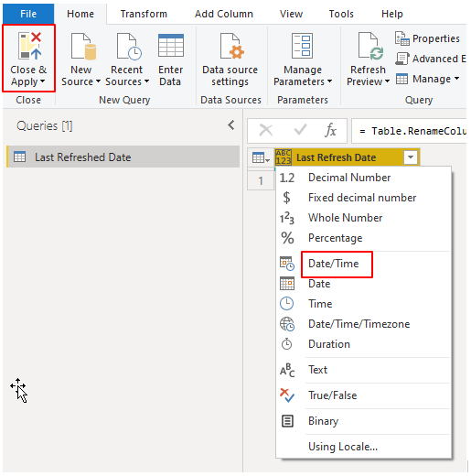The width and height of the screenshot is (471, 476).
Task: Choose Text data type
Action: click(x=363, y=370)
